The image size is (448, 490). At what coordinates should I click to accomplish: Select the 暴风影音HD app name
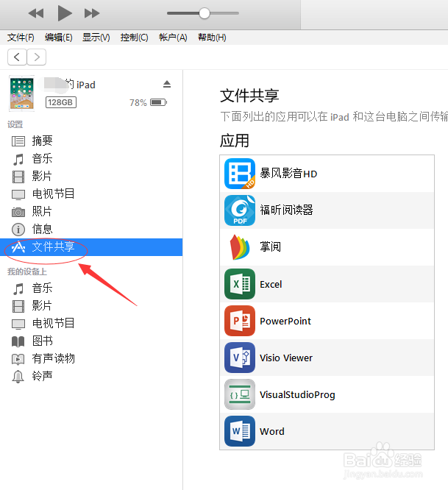click(288, 174)
